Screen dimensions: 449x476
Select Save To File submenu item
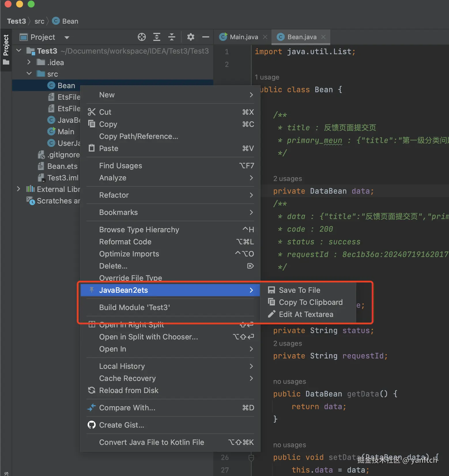(308, 290)
